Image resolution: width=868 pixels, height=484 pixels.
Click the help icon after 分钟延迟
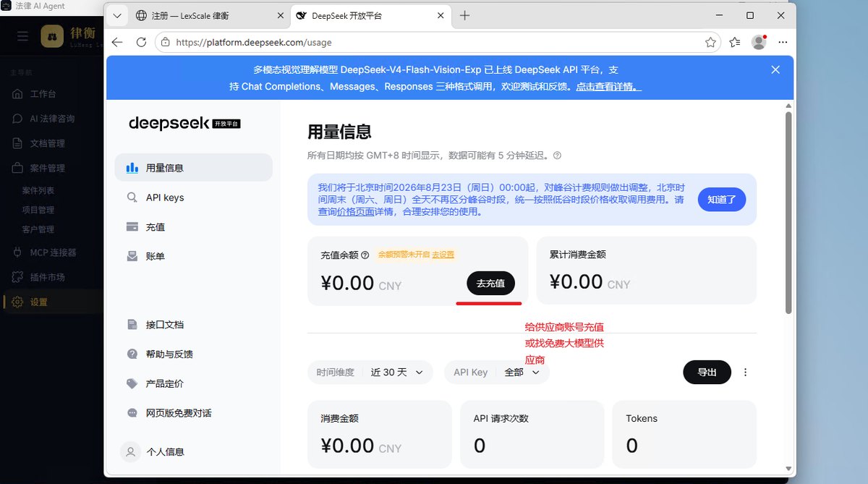tap(557, 156)
